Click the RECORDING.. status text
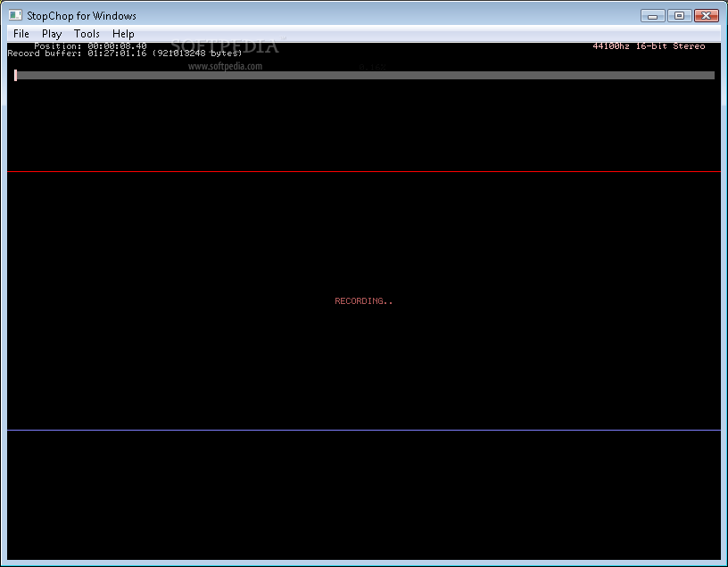Screen dimensions: 728x567 point(363,301)
